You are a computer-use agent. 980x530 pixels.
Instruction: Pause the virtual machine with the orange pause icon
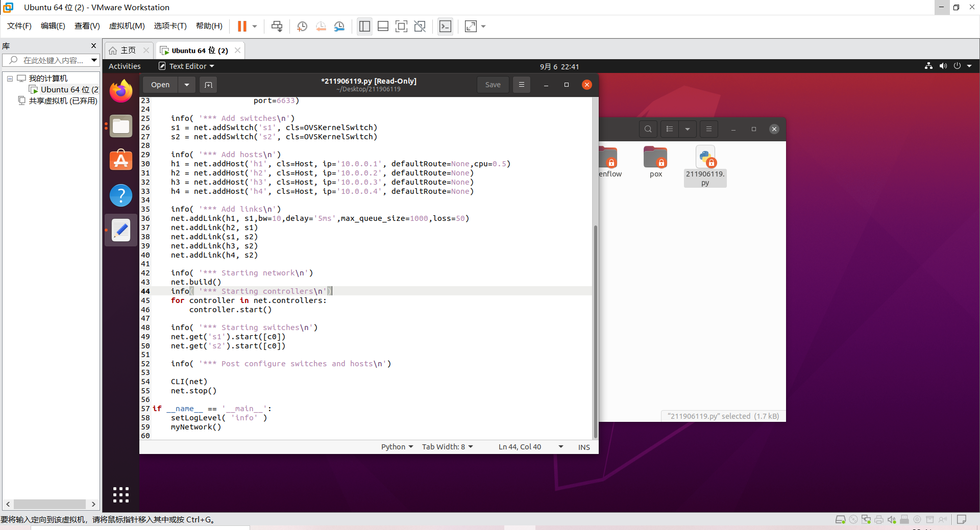coord(242,27)
